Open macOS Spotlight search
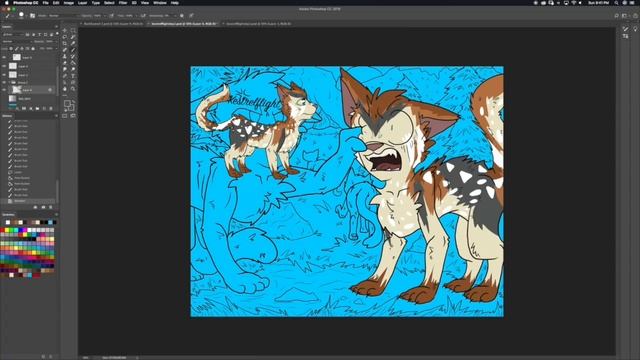The image size is (640, 360). [616, 2]
